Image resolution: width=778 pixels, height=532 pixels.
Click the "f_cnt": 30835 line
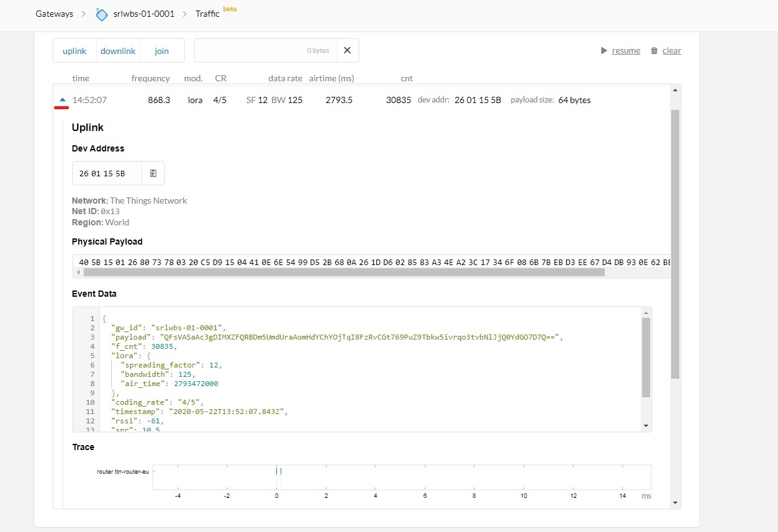[145, 346]
